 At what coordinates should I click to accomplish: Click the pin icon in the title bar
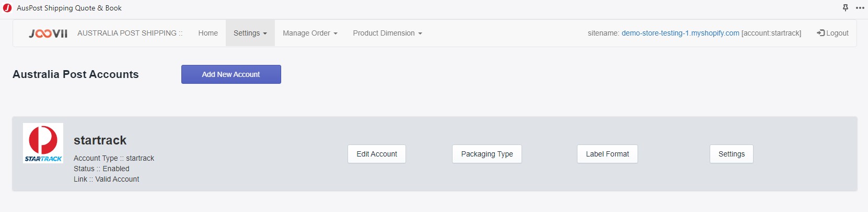tap(846, 8)
